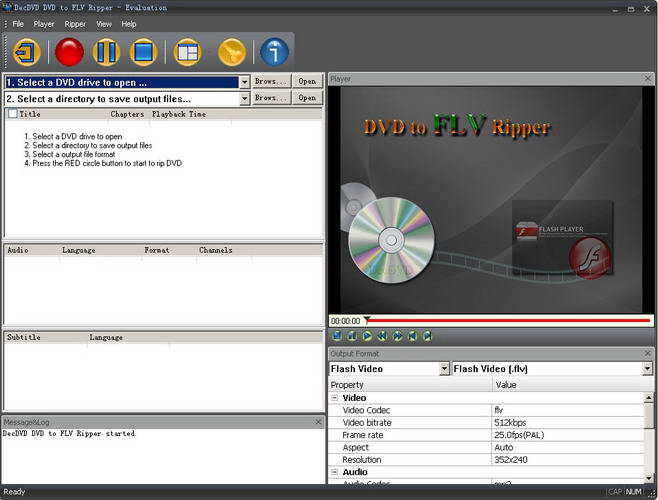This screenshot has height=500, width=658.
Task: Open the blue info about icon
Action: point(274,52)
